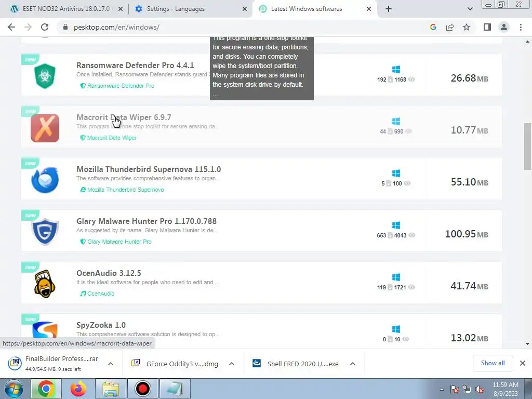
Task: Open Windows Start menu
Action: [x=14, y=389]
